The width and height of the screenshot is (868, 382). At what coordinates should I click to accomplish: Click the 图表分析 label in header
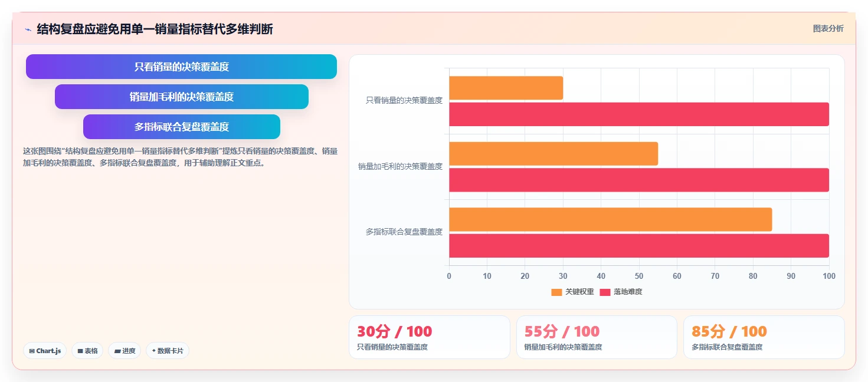(828, 28)
